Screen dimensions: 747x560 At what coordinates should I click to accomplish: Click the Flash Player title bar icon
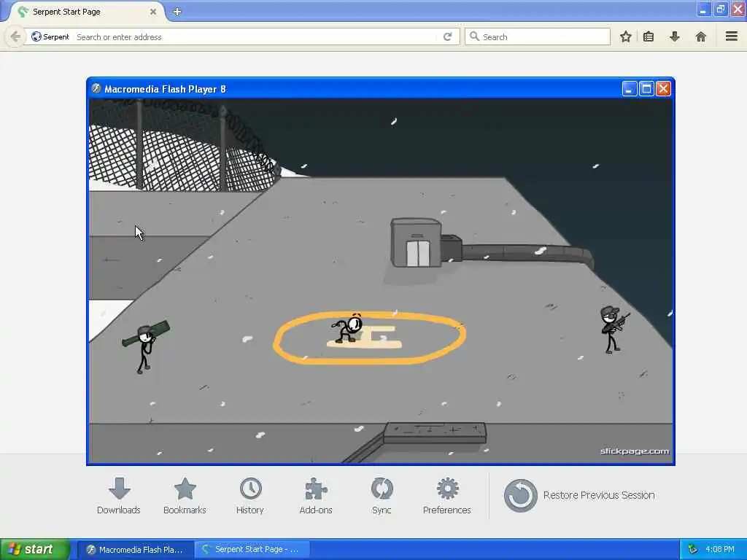[96, 88]
